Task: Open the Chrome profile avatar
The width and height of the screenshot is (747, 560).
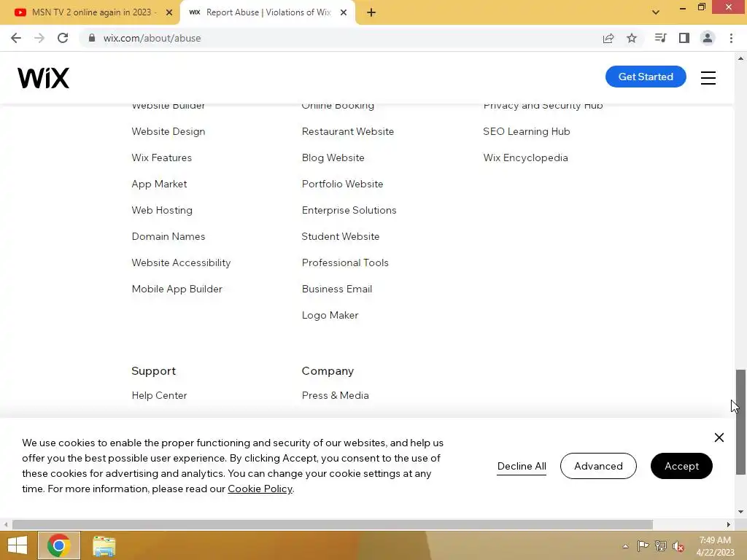Action: [708, 38]
